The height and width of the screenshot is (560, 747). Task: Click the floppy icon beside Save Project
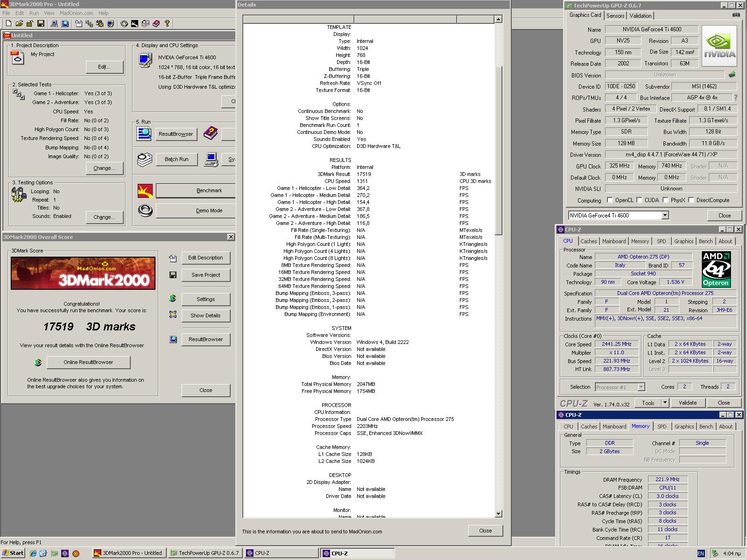pyautogui.click(x=173, y=275)
